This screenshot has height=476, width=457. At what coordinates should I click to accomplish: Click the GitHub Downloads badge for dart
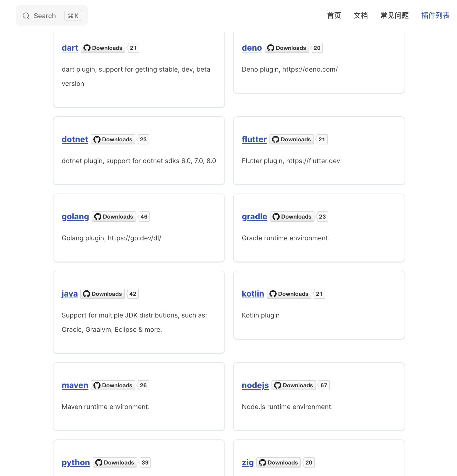103,48
